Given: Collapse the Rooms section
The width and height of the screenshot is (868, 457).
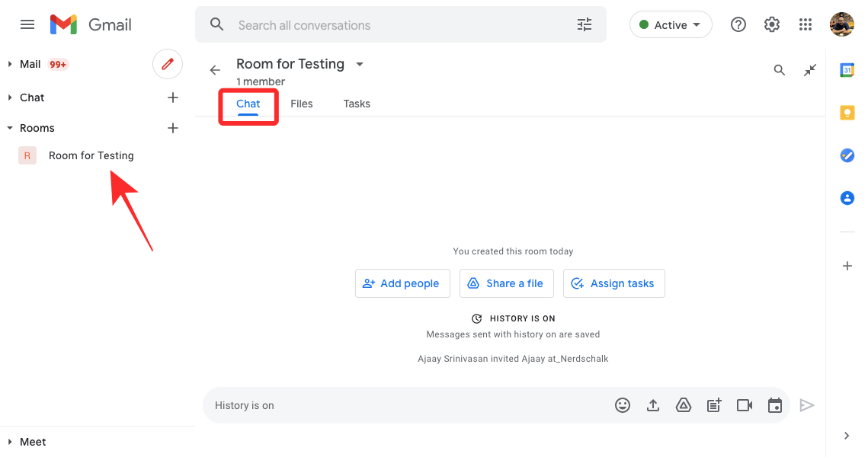Looking at the screenshot, I should pyautogui.click(x=10, y=128).
